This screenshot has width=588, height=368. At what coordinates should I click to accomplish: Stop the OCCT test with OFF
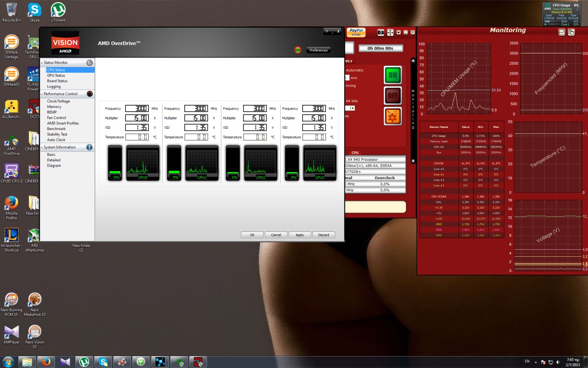(x=393, y=96)
